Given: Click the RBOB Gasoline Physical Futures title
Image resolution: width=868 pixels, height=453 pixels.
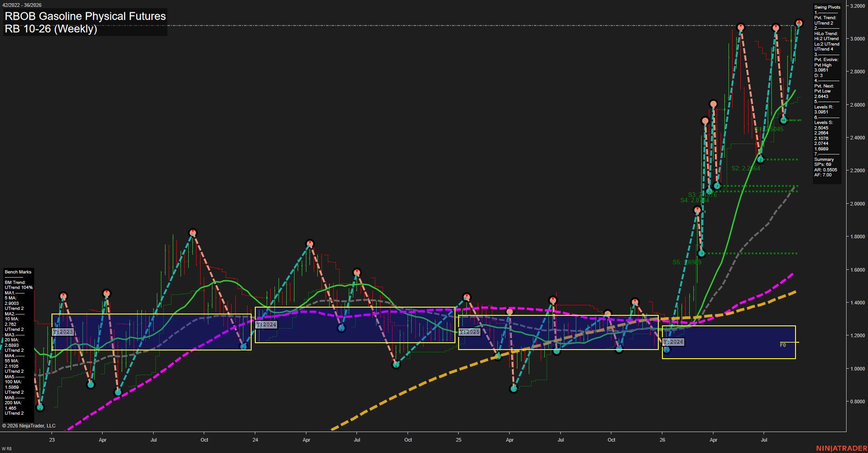Looking at the screenshot, I should tap(85, 16).
